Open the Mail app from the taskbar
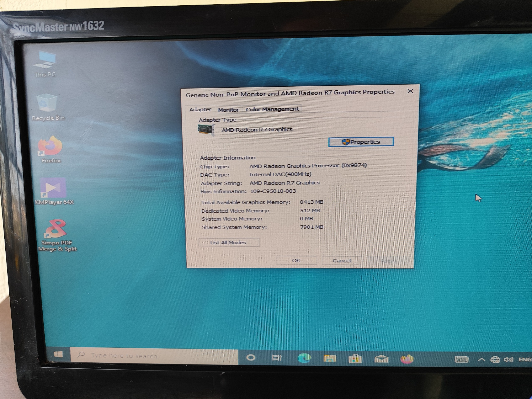This screenshot has height=399, width=532. coord(382,359)
